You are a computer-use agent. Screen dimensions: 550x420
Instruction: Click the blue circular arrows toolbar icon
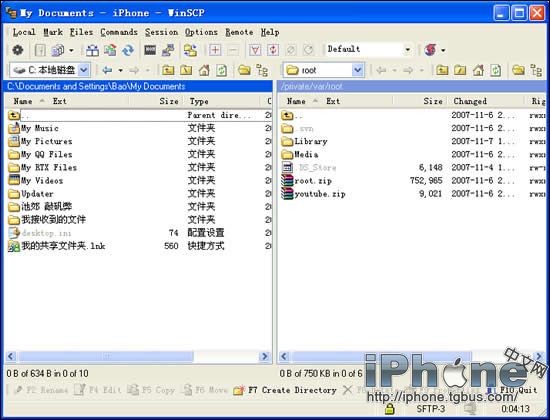pyautogui.click(x=128, y=50)
